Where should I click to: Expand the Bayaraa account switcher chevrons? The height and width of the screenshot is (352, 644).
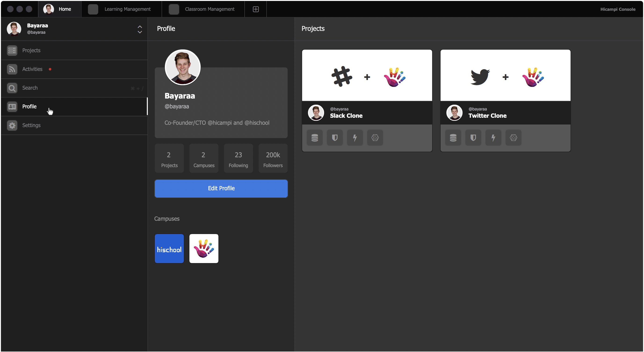[140, 29]
